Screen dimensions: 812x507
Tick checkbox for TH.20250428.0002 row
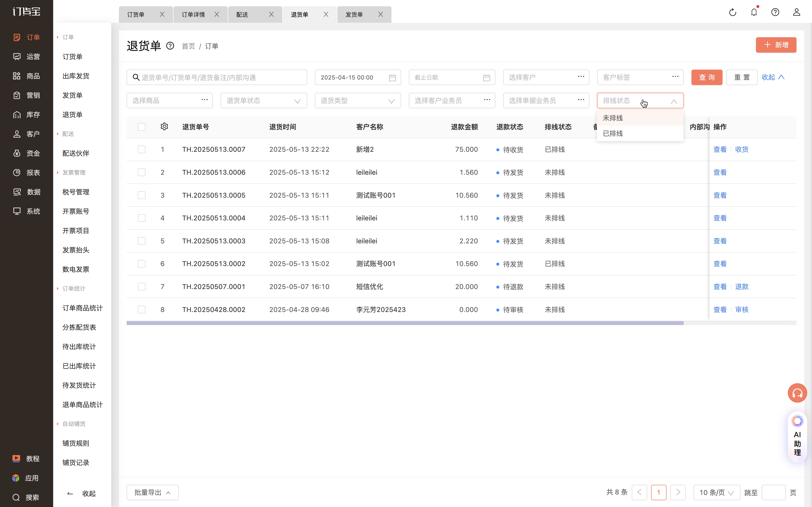click(x=141, y=310)
